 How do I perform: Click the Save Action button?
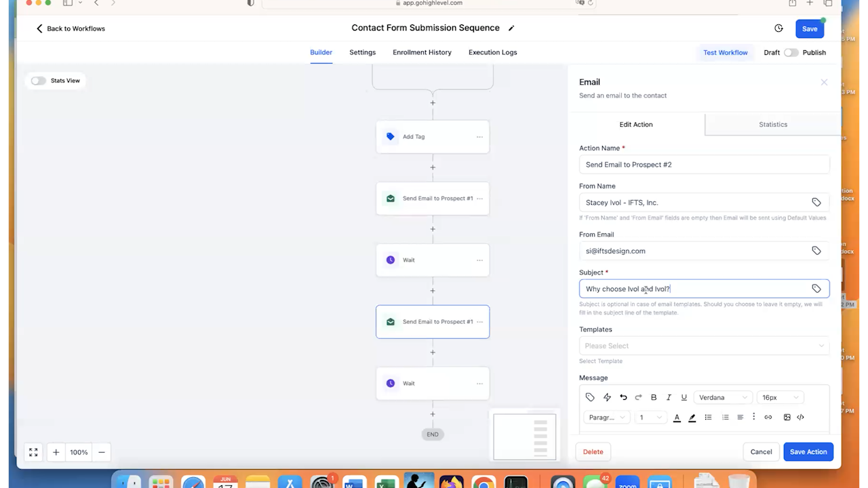[808, 451]
